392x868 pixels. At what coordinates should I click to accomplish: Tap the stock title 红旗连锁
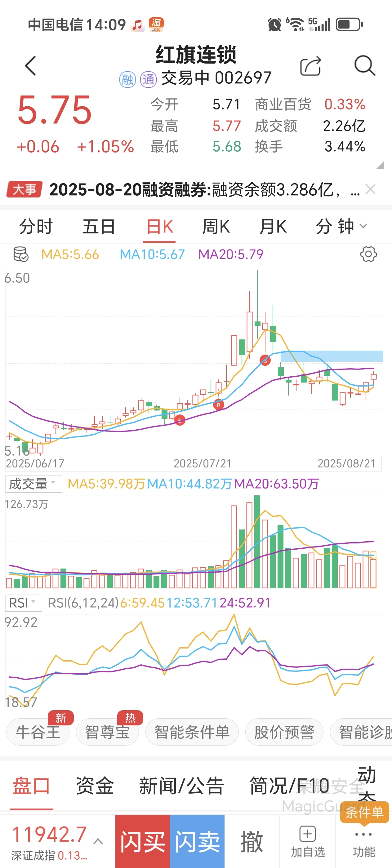tap(196, 55)
